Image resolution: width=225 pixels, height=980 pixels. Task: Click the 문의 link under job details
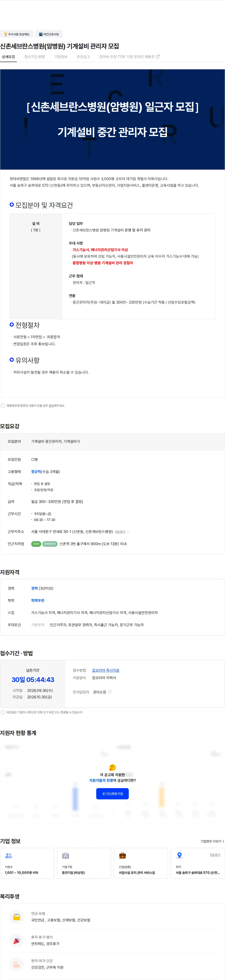[x=51, y=406]
